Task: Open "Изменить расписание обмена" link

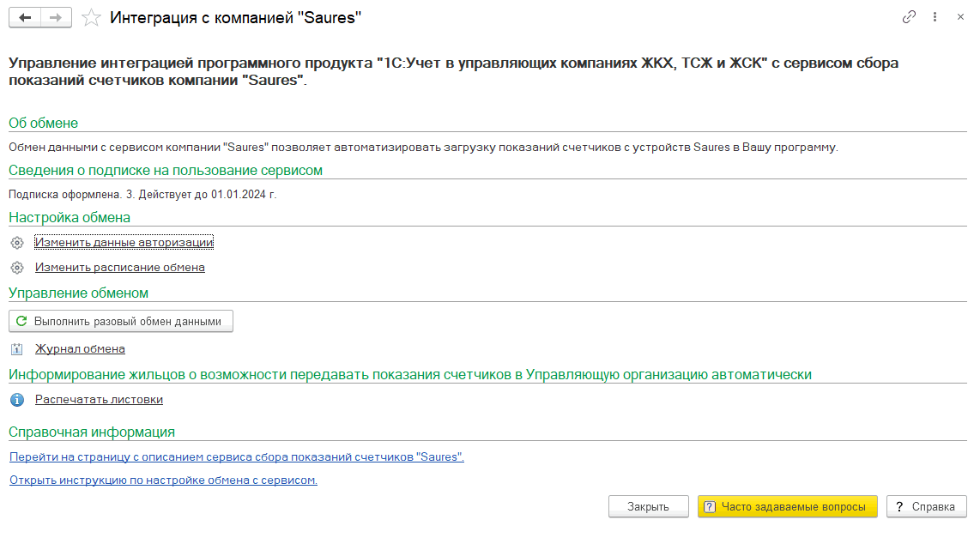Action: [x=120, y=267]
